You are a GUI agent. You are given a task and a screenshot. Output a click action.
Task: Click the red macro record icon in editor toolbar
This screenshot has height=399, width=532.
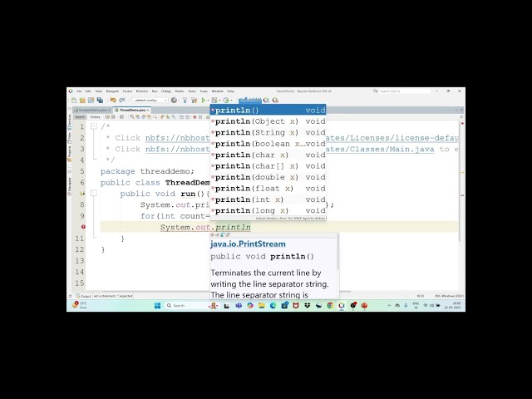tap(195, 117)
